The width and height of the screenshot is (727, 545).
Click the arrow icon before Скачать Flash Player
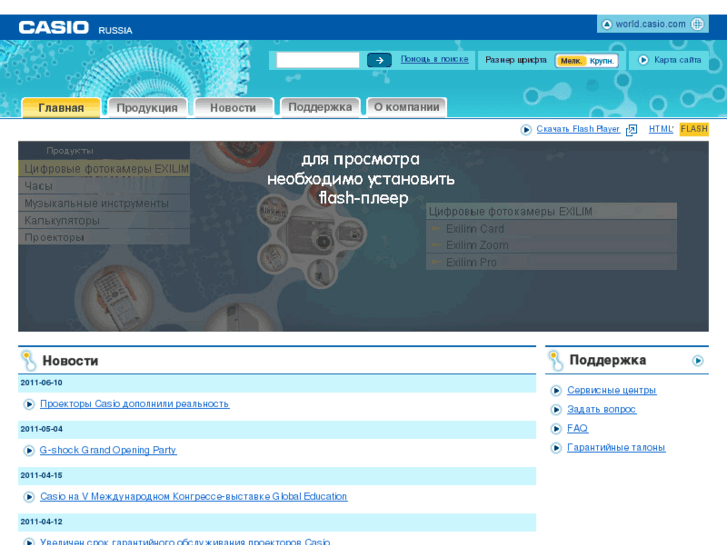(526, 129)
